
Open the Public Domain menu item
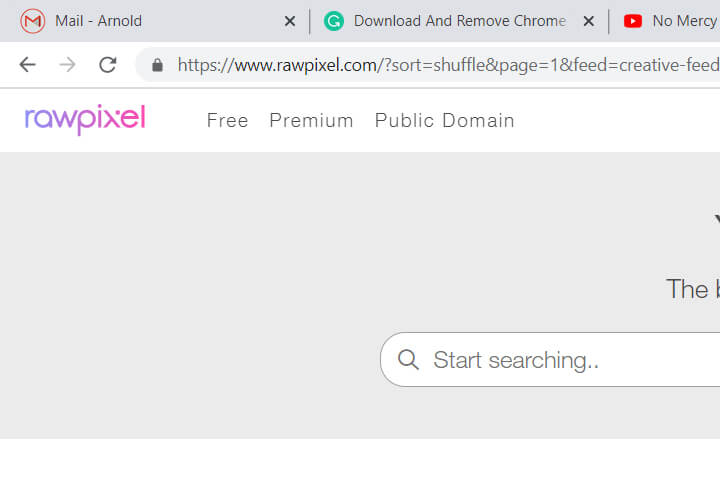(444, 120)
